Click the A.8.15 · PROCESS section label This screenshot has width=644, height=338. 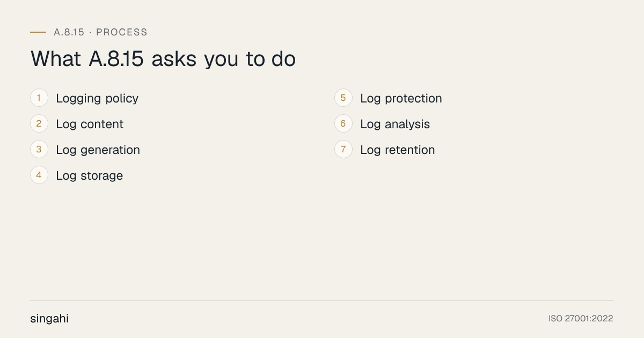(x=100, y=32)
